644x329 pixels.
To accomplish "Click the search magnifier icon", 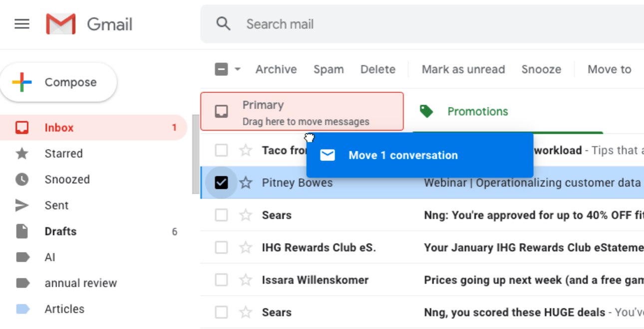I will (223, 24).
